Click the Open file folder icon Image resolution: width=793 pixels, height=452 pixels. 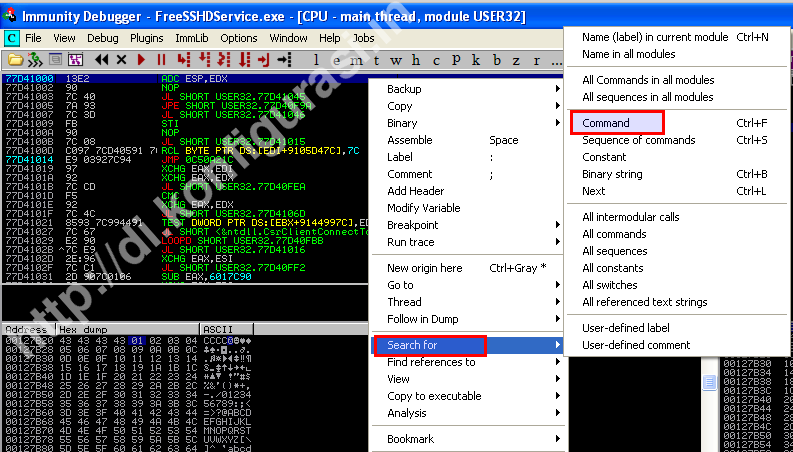(x=15, y=60)
